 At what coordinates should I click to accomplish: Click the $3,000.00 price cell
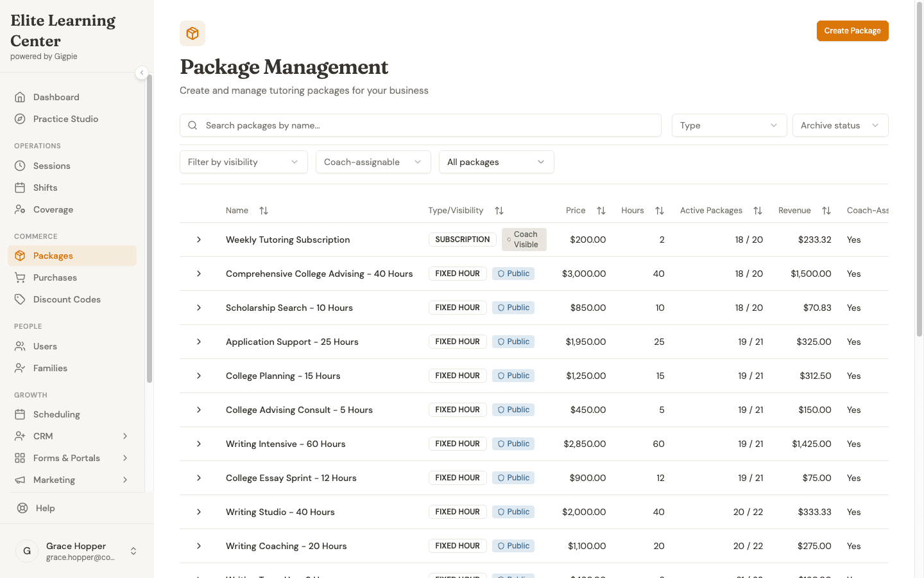tap(584, 274)
